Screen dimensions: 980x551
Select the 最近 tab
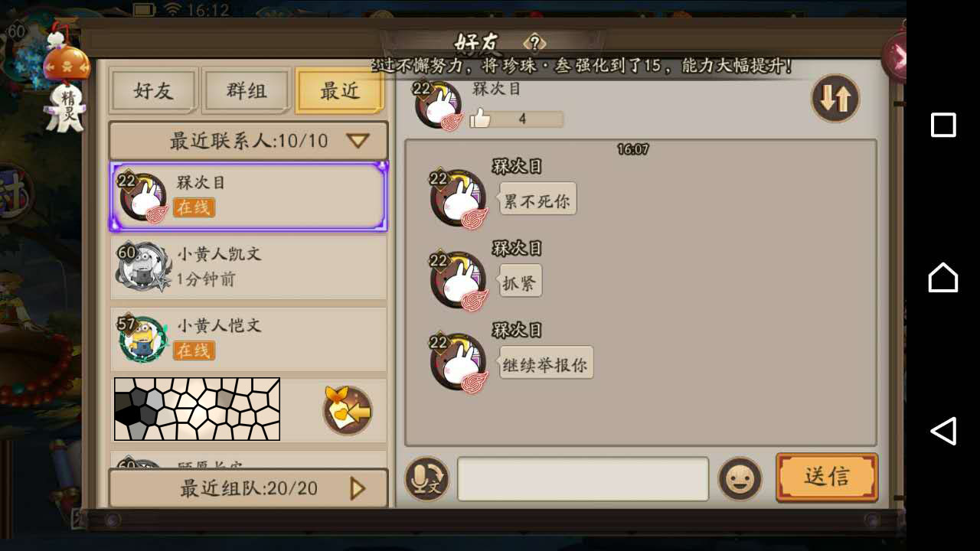pyautogui.click(x=339, y=91)
